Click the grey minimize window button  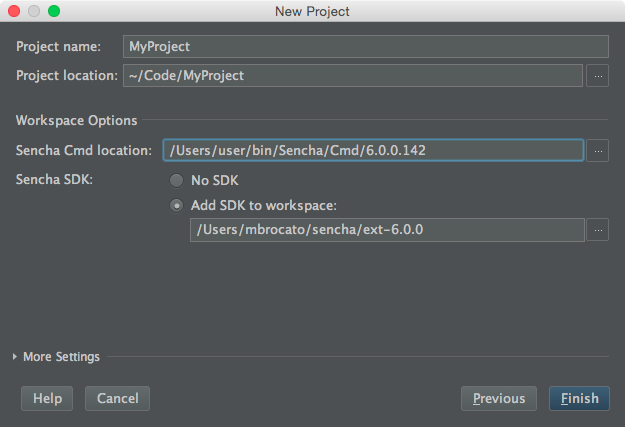(34, 11)
